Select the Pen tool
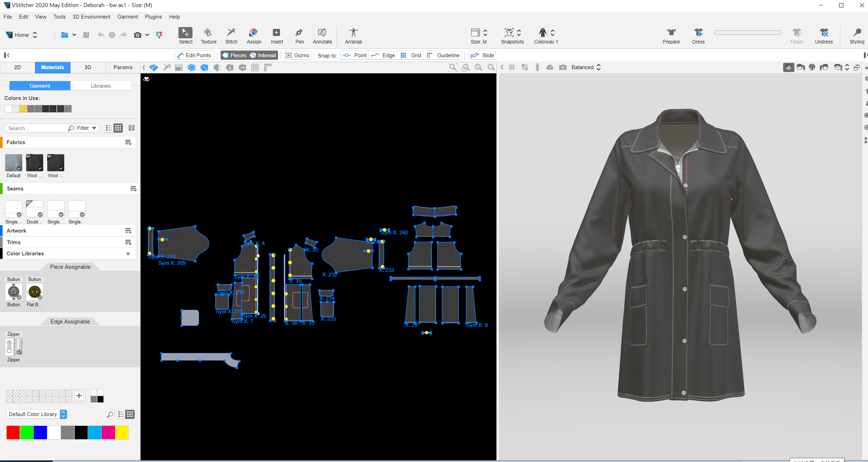This screenshot has height=462, width=868. [x=299, y=35]
